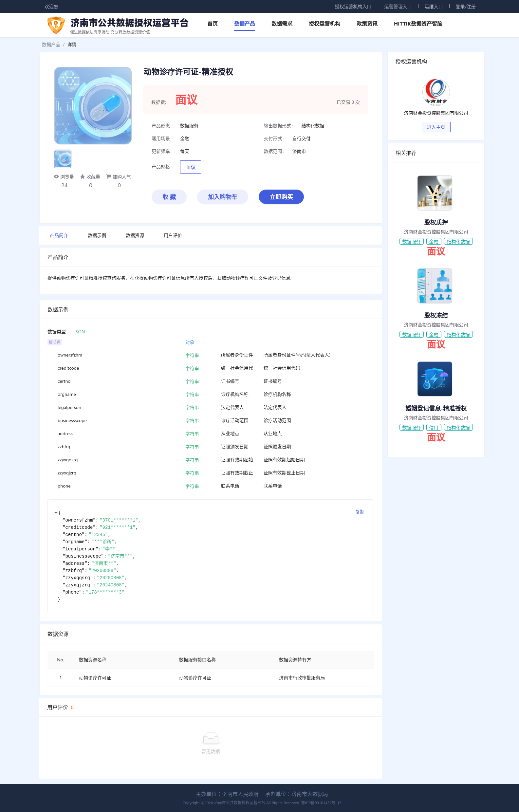Select the 面议 product specification option
The image size is (519, 812).
(191, 167)
